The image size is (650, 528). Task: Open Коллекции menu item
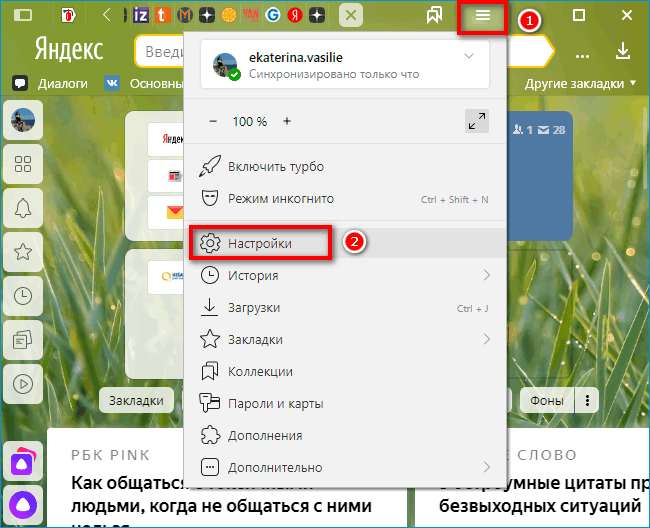point(345,371)
